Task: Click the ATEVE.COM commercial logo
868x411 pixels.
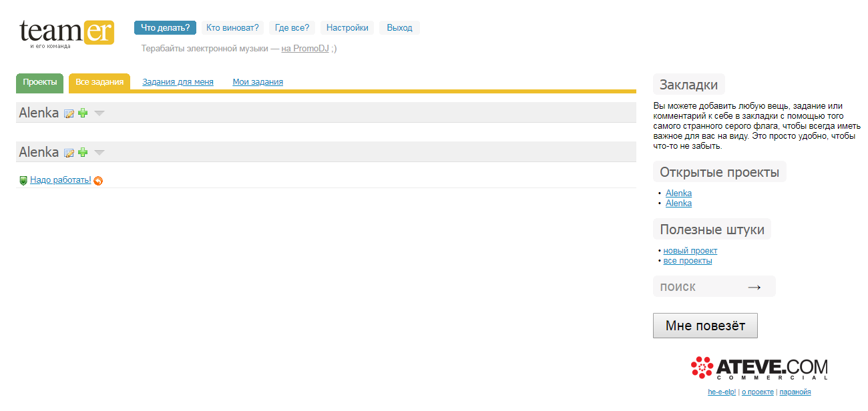Action: tap(758, 368)
